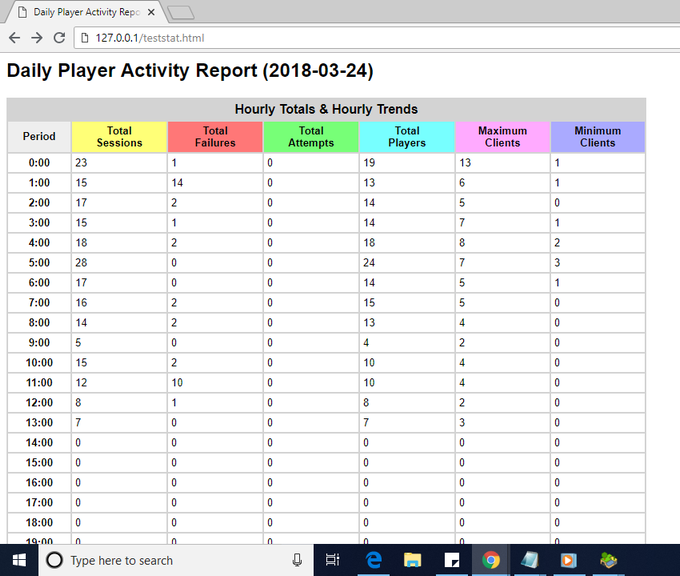Click the 5:00 period row label
The height and width of the screenshot is (576, 680).
point(39,263)
